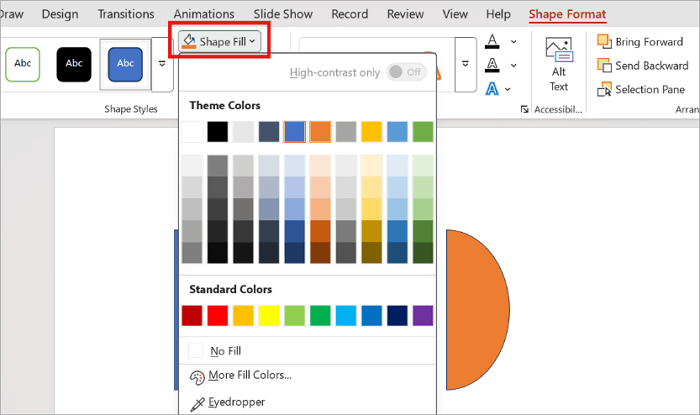Select the black theme color
This screenshot has height=415, width=700.
[217, 132]
